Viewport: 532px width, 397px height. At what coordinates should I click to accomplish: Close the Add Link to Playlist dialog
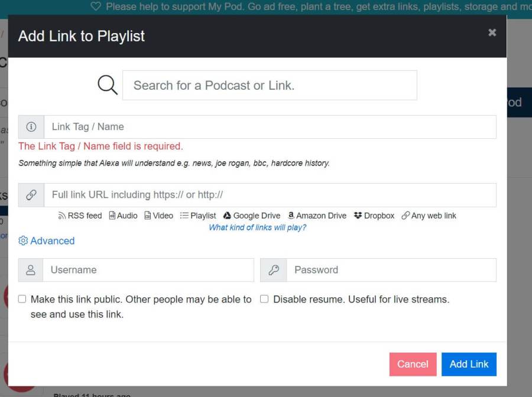click(x=492, y=32)
